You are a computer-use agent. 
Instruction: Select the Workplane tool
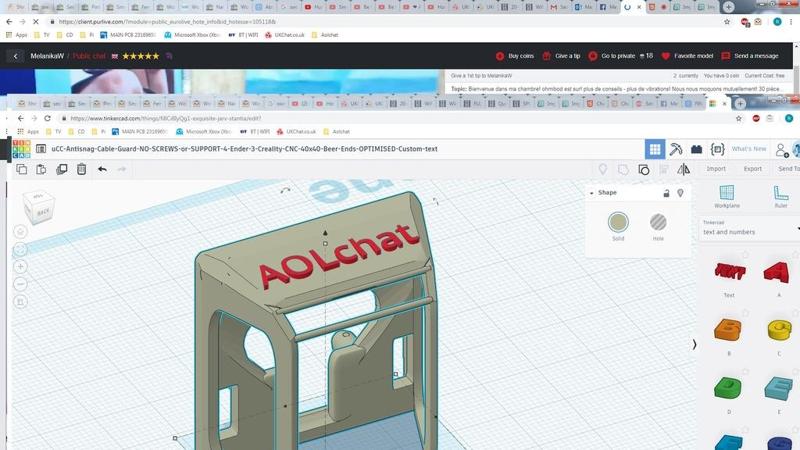click(727, 196)
